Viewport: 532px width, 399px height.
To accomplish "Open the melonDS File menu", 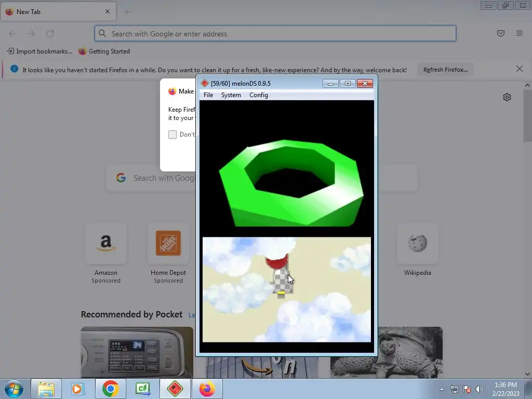I will [208, 96].
